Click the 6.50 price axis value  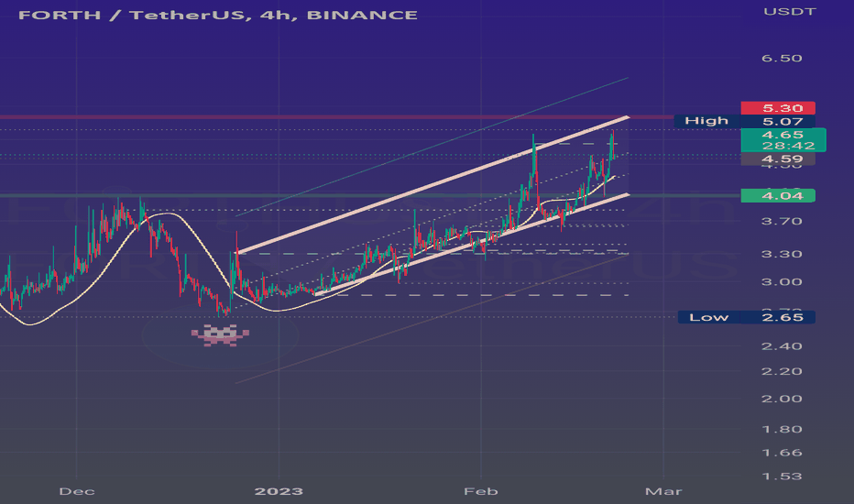[x=782, y=59]
